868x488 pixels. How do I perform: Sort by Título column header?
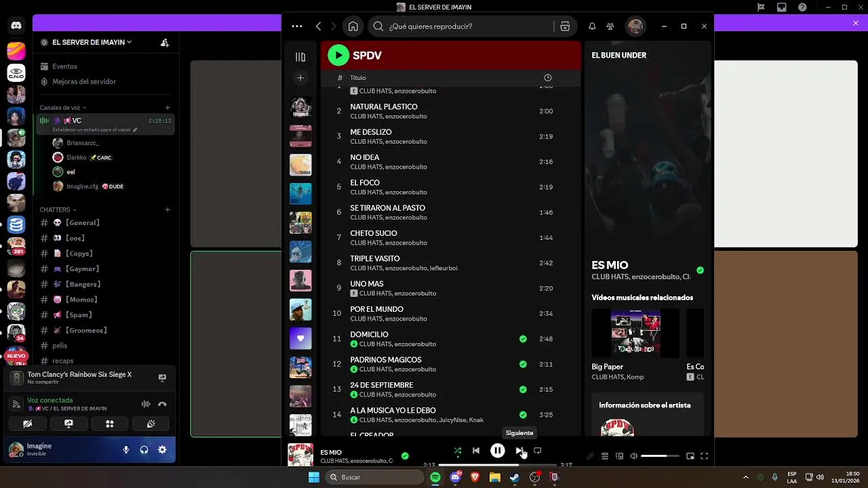click(x=358, y=78)
